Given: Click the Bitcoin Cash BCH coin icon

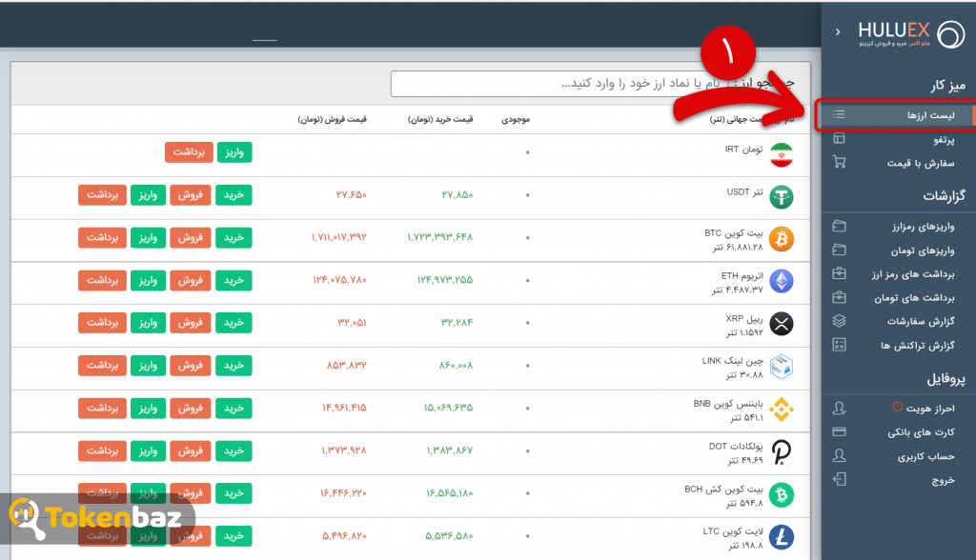Looking at the screenshot, I should point(782,494).
